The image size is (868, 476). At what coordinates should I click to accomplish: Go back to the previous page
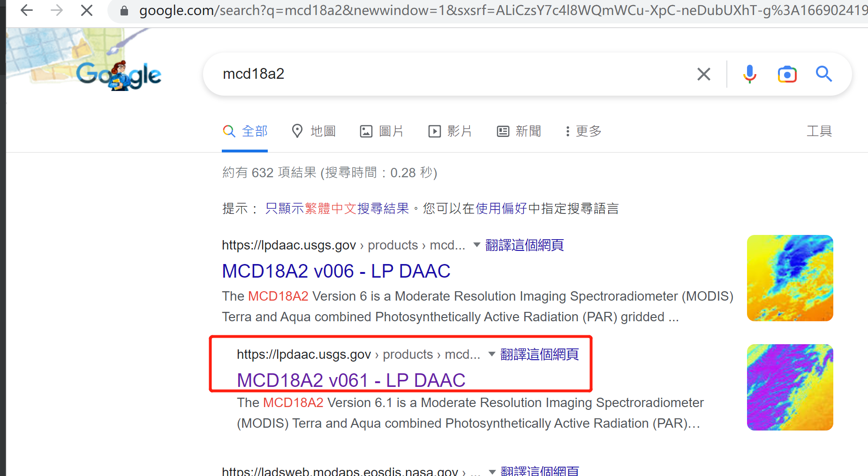[26, 10]
